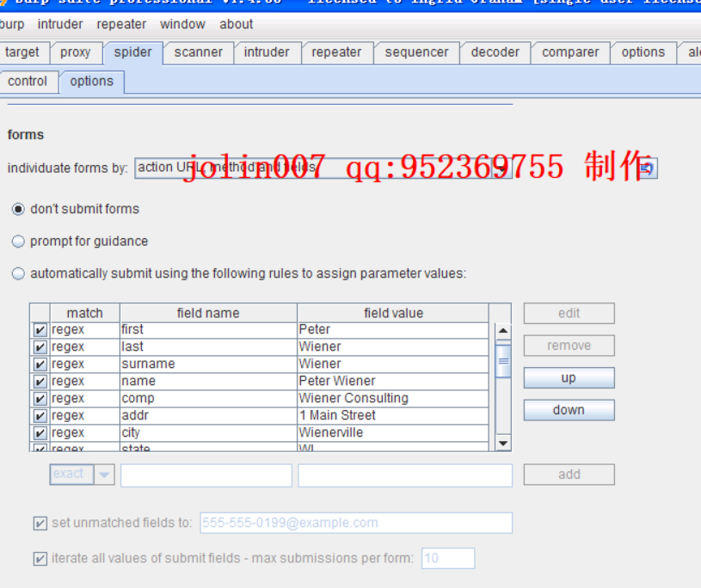This screenshot has height=588, width=701.
Task: Toggle set unmatched fields to checkbox
Action: (40, 524)
